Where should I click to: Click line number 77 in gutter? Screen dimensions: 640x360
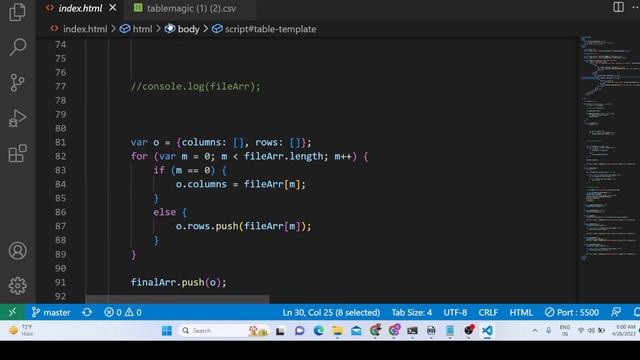60,86
